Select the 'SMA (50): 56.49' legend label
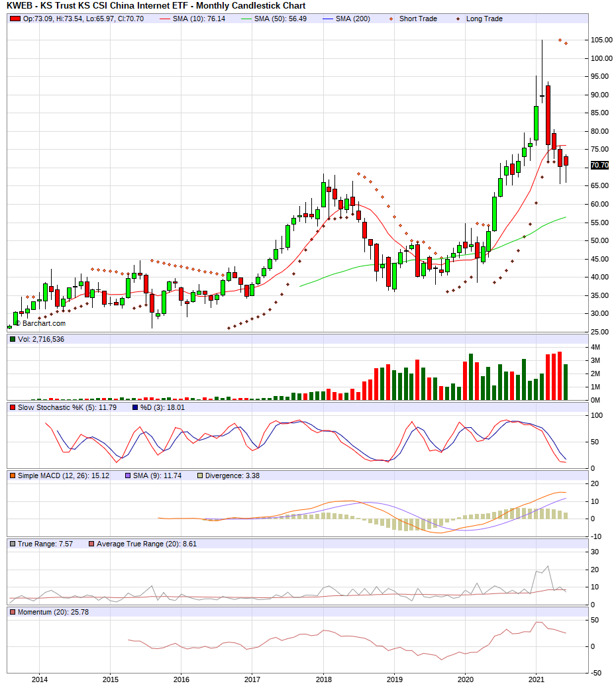The image size is (616, 700). pos(280,19)
